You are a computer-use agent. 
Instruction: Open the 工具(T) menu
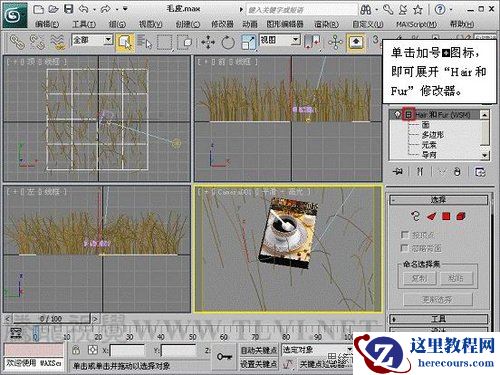click(84, 24)
